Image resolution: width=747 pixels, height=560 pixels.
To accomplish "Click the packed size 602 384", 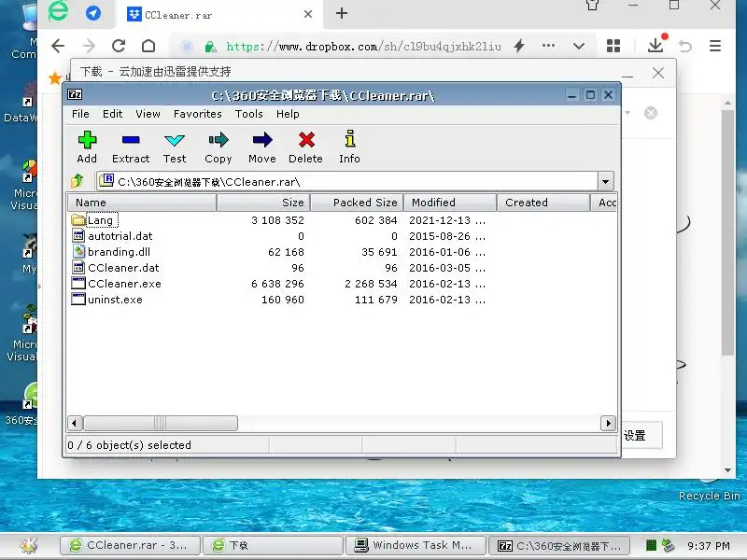I will click(x=376, y=220).
